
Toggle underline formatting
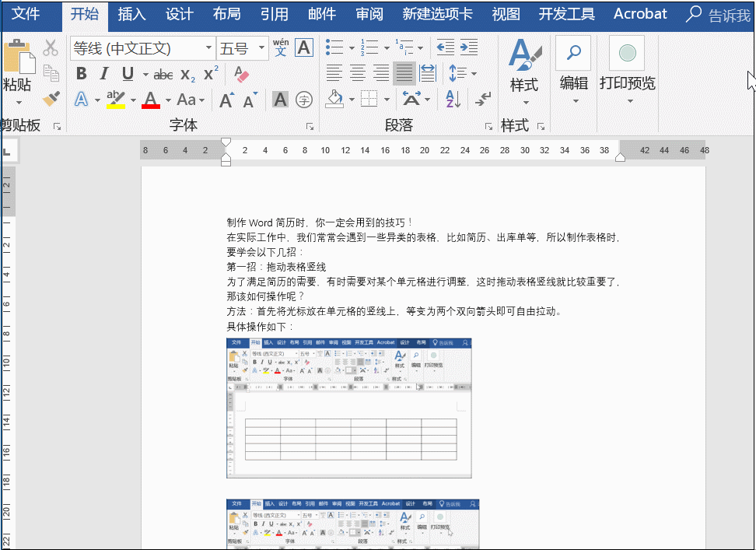tap(128, 74)
